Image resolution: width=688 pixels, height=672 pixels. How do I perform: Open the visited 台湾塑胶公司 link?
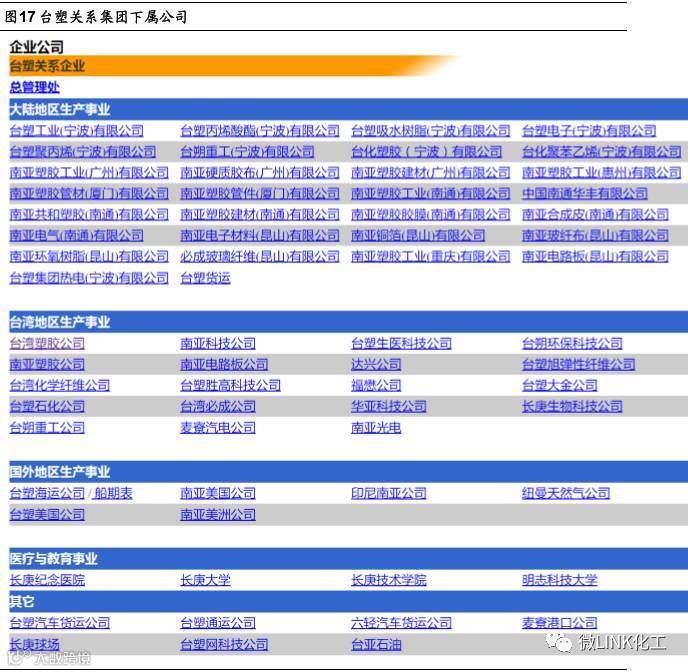click(47, 343)
